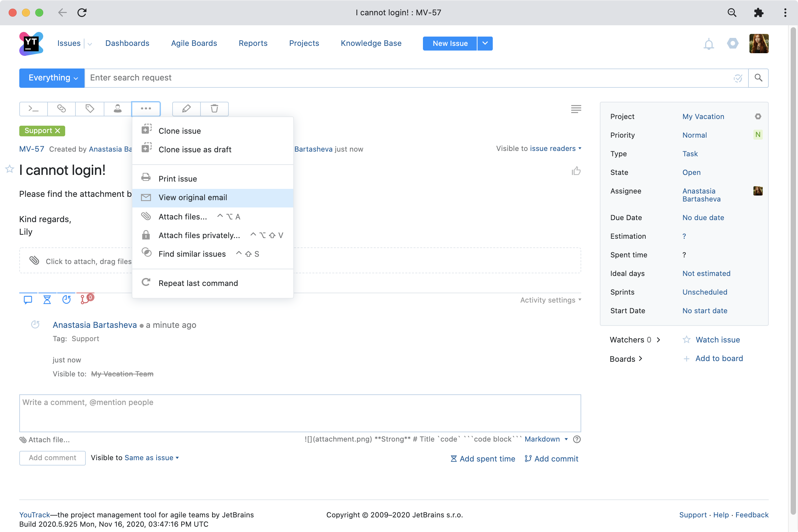Open the add tag toolbar icon
This screenshot has height=532, width=798.
89,109
